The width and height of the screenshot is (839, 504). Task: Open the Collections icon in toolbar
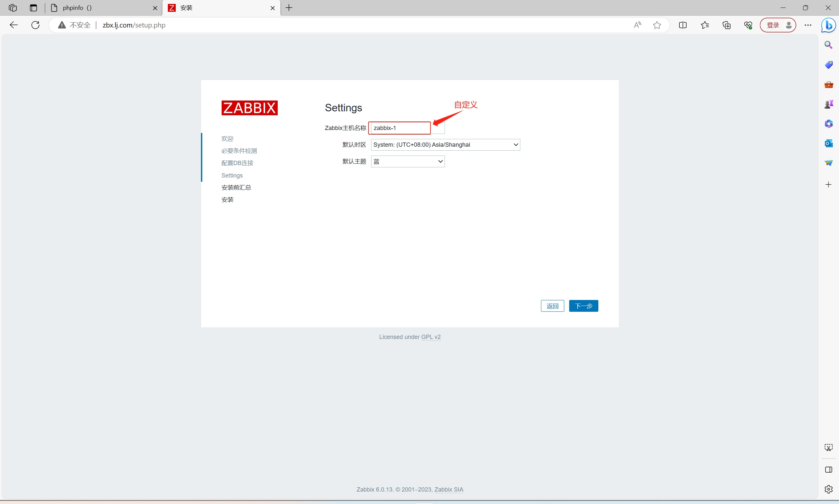click(x=726, y=25)
